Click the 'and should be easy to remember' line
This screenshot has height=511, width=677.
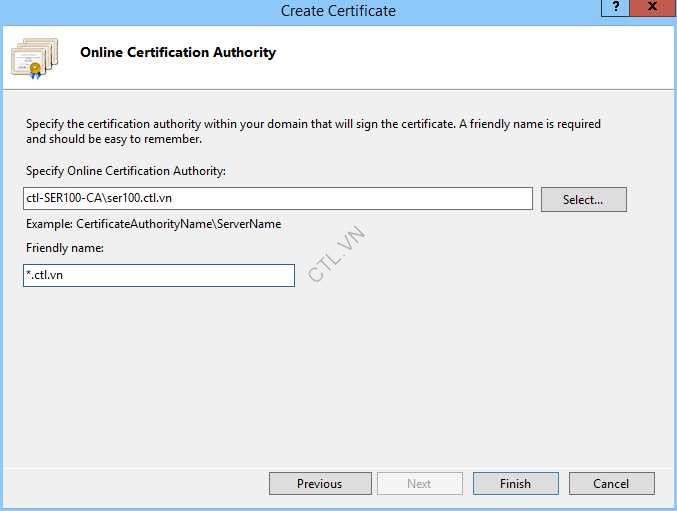click(x=114, y=139)
